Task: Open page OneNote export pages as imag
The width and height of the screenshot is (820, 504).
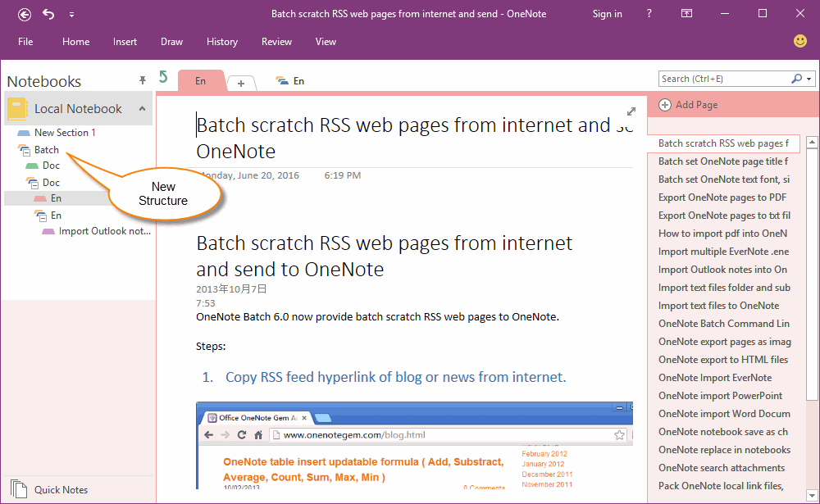Action: point(723,342)
